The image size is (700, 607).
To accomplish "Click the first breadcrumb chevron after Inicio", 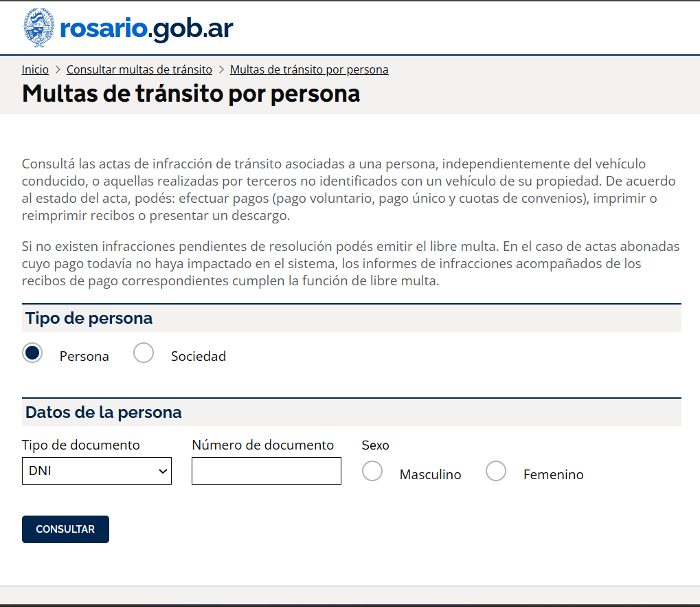I will [x=58, y=69].
